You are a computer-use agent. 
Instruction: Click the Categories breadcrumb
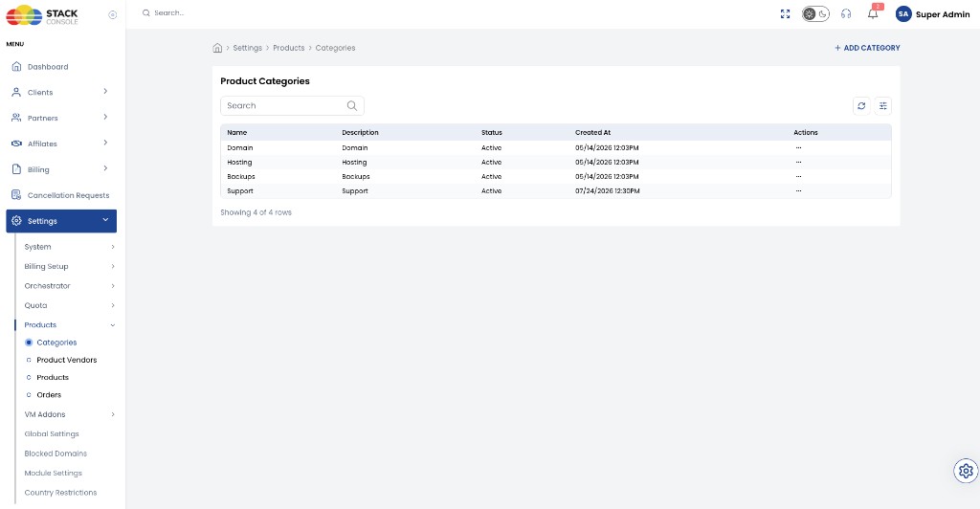335,48
